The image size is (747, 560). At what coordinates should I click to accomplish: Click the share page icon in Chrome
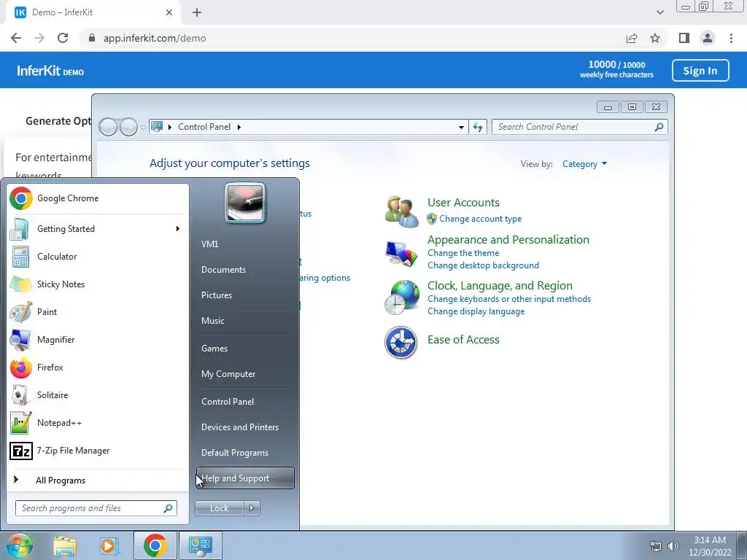[x=632, y=38]
